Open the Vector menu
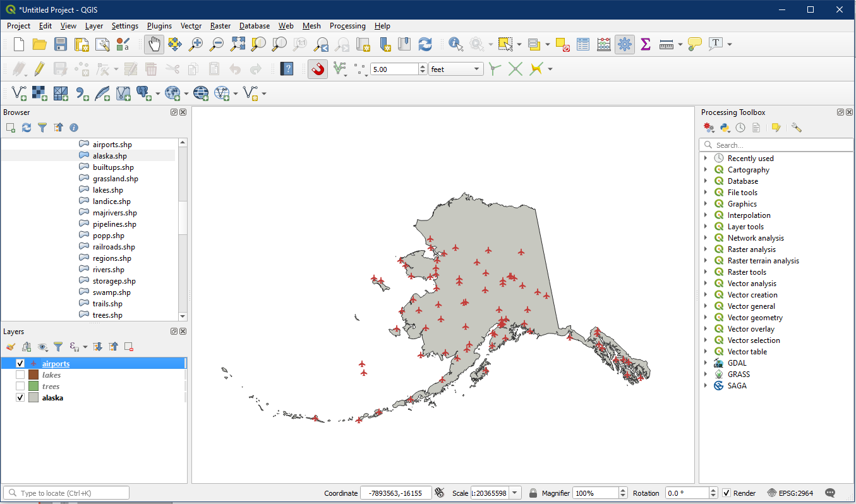 (x=191, y=26)
